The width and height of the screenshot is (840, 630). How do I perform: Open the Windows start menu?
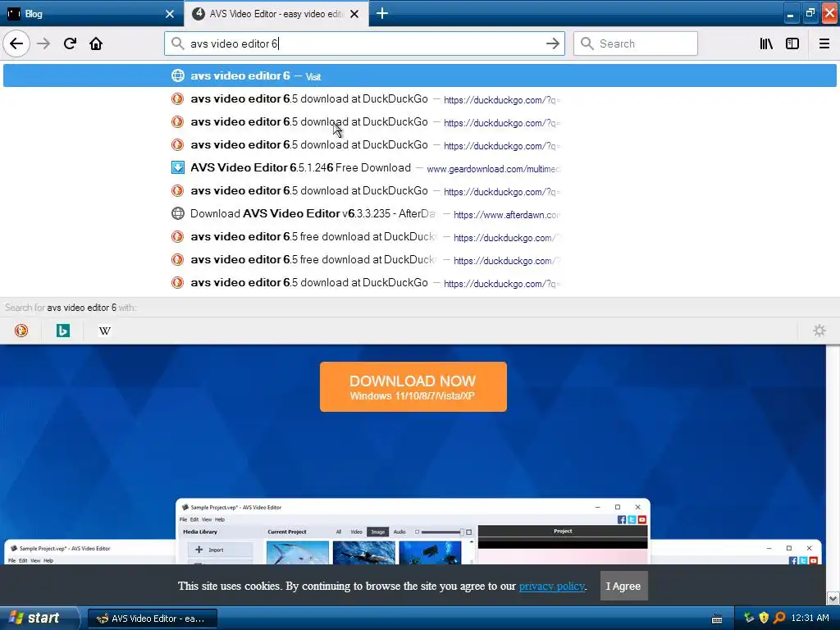coord(38,618)
